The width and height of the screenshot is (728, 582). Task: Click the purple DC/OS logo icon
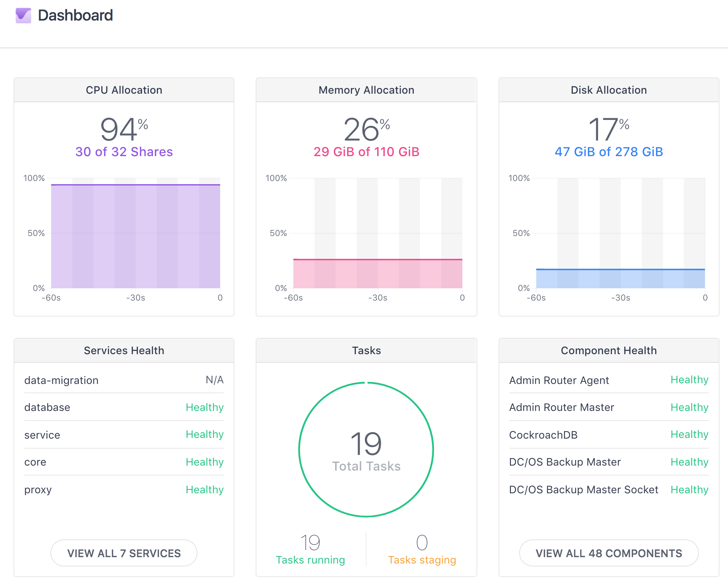coord(23,16)
